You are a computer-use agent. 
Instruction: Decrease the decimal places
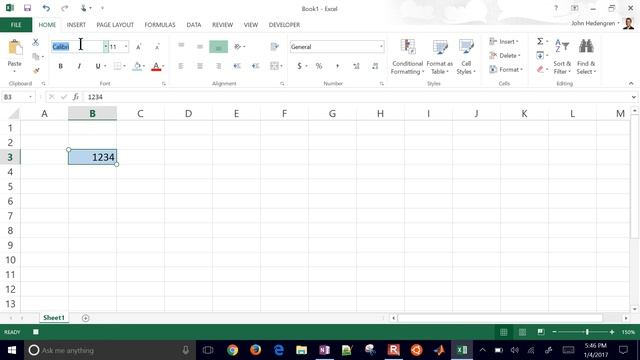coord(375,66)
